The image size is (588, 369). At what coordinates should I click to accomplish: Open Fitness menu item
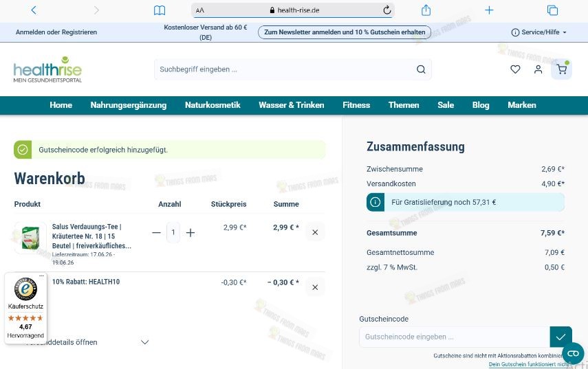356,105
